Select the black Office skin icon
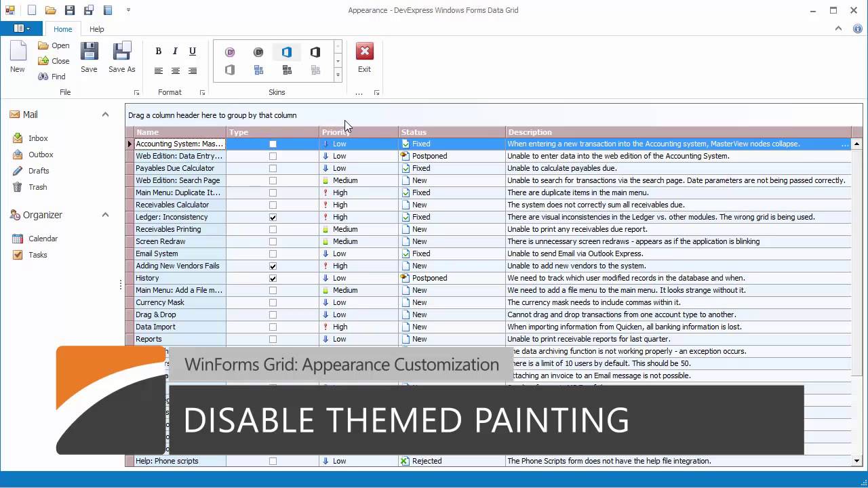The height and width of the screenshot is (488, 868). 315,52
